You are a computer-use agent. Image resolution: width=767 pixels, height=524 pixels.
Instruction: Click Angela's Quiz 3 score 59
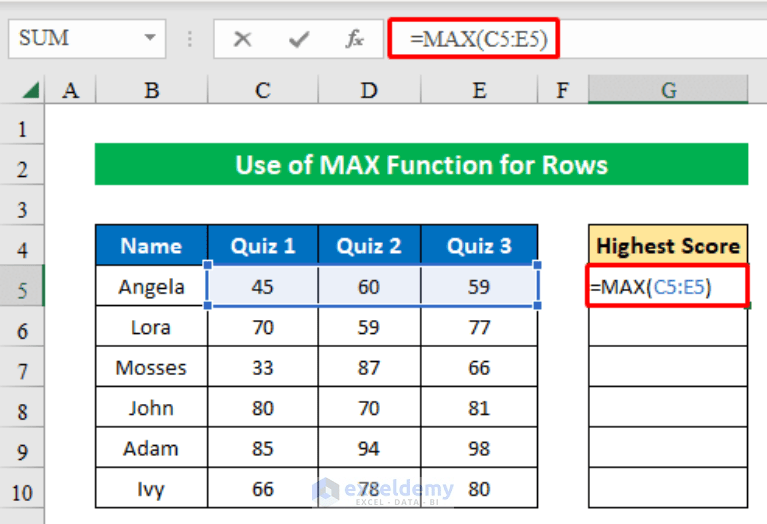479,287
